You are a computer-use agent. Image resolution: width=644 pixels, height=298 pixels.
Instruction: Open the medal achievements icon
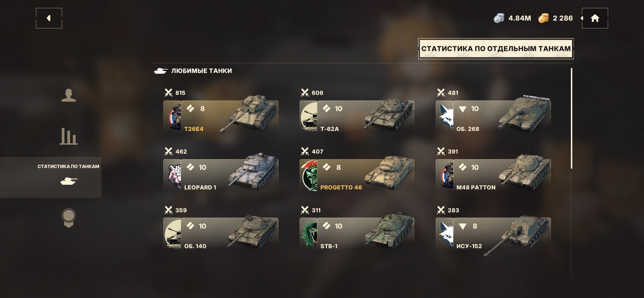pyautogui.click(x=69, y=218)
